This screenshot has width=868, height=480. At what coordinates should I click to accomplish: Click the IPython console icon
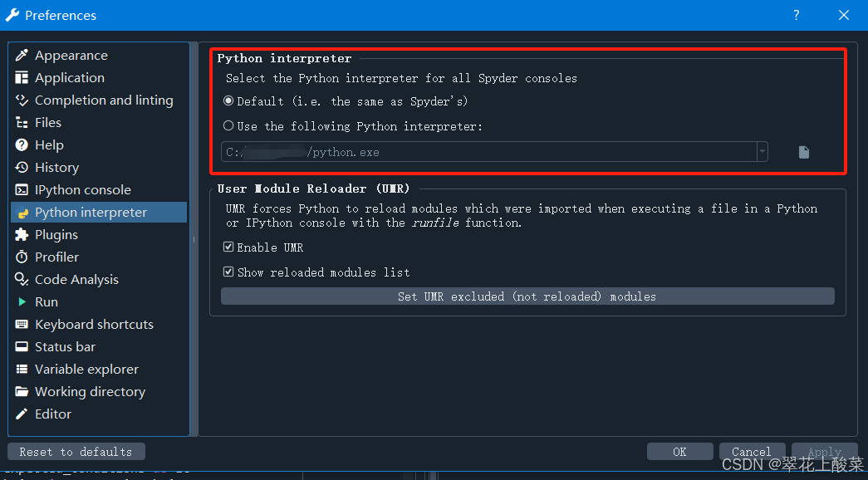[22, 190]
